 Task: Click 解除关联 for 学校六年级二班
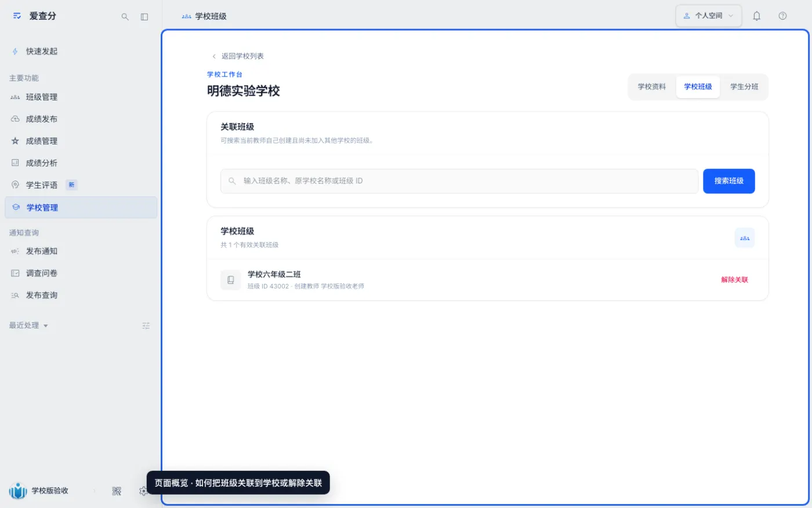734,280
